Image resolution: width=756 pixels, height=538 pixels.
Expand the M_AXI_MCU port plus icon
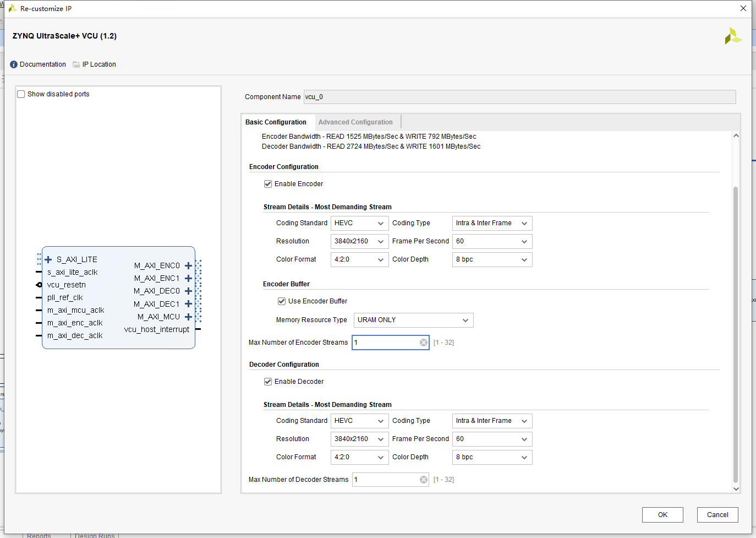[x=188, y=317]
